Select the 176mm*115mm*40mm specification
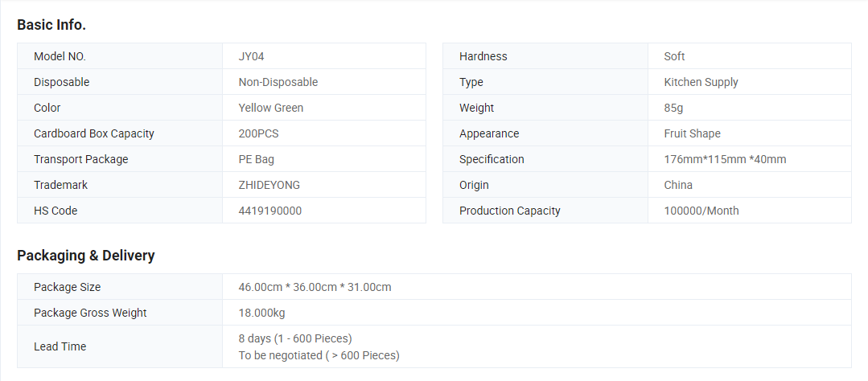Viewport: 868px width, 381px height. (x=725, y=159)
